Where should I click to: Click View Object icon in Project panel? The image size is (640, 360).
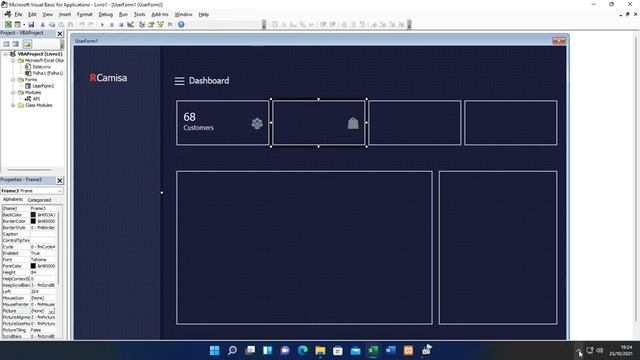pyautogui.click(x=16, y=44)
